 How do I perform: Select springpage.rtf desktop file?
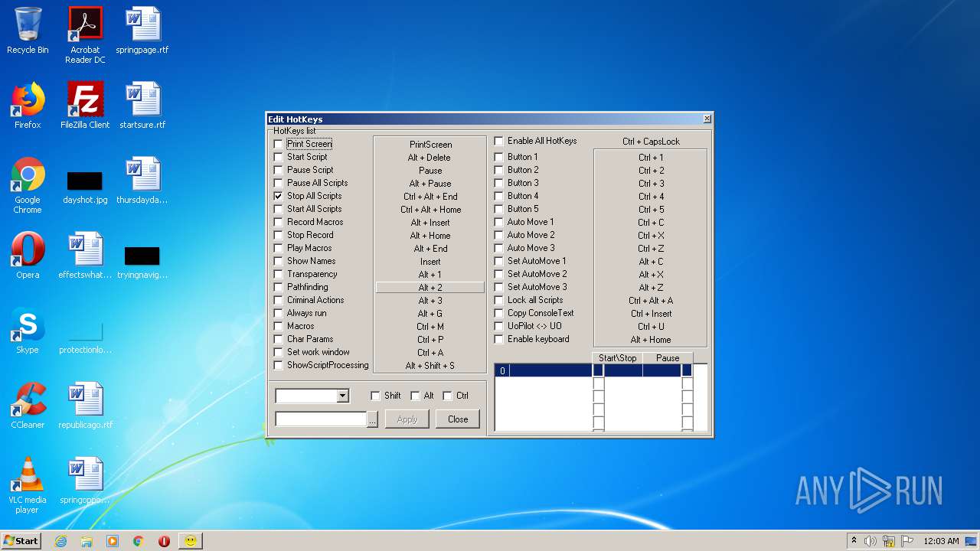point(142,31)
